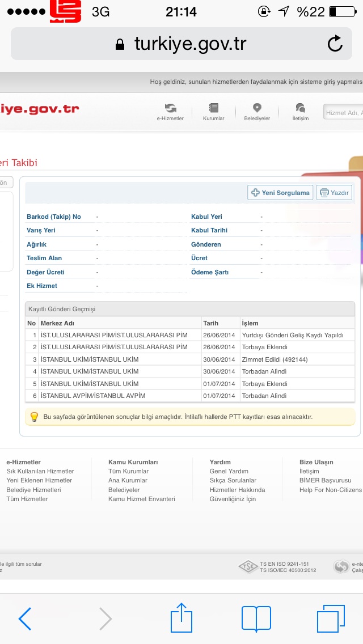This screenshot has height=644, width=363.
Task: Select the İSTANBUL AVPİM/İSTANBUL AVPİM row
Action: [190, 396]
